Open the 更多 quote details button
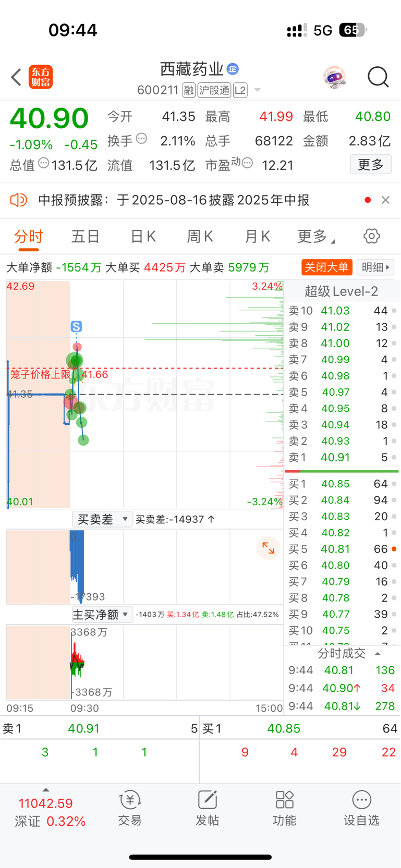This screenshot has width=401, height=868. [x=371, y=165]
